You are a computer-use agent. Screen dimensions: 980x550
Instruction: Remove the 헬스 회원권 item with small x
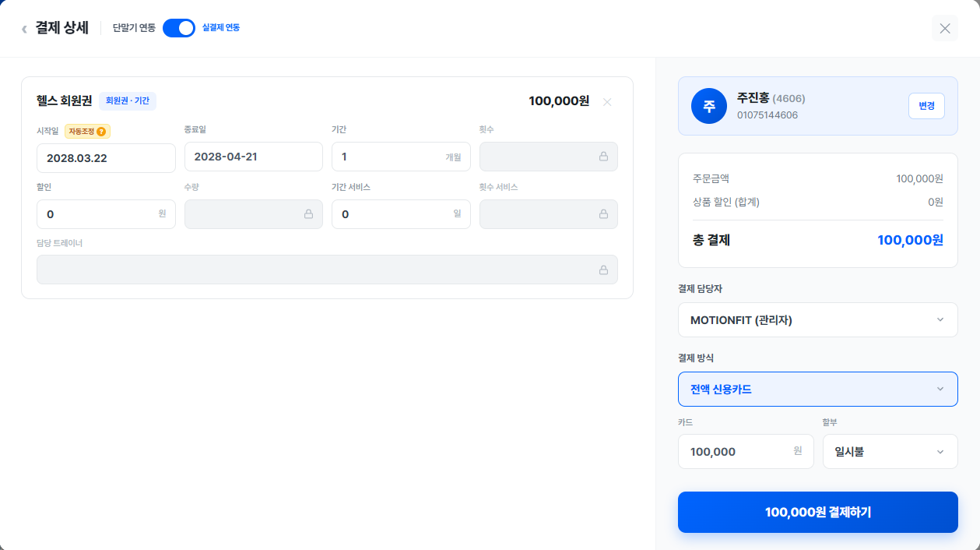pyautogui.click(x=607, y=101)
